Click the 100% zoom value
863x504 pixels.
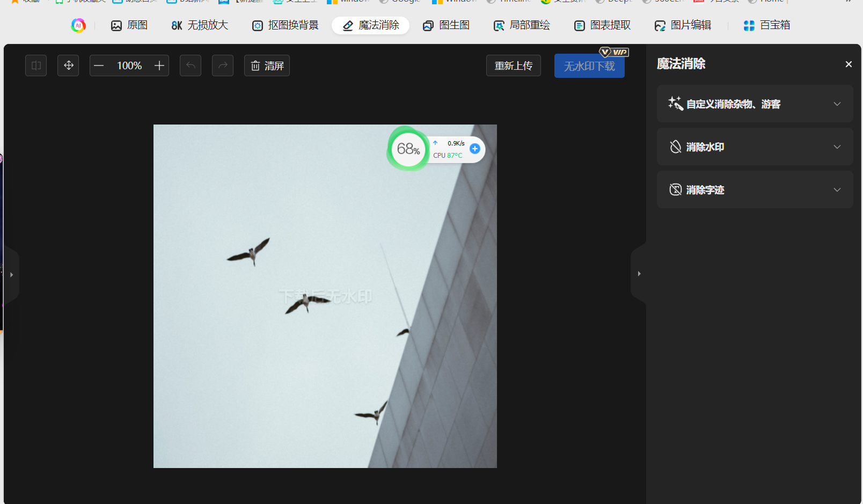(x=129, y=65)
